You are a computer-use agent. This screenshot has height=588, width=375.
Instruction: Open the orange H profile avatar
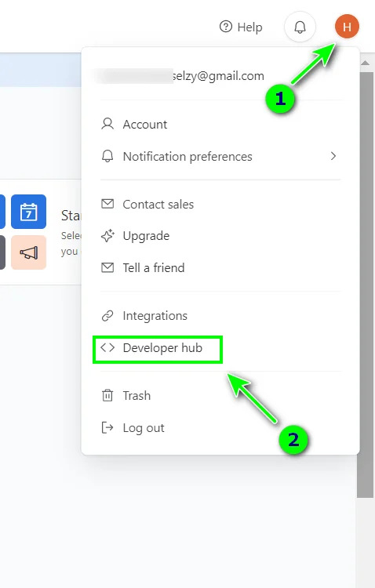[x=347, y=27]
